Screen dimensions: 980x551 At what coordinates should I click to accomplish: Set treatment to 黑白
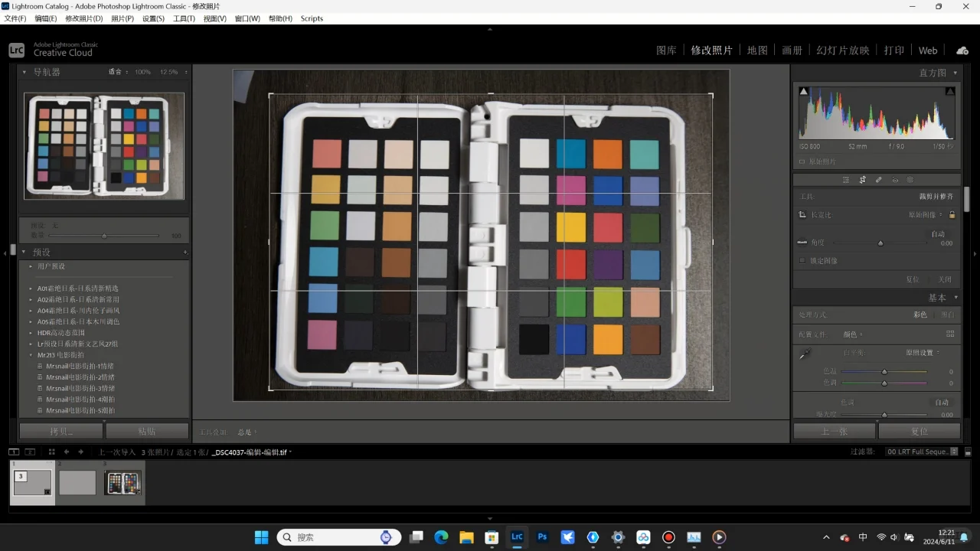pyautogui.click(x=948, y=315)
